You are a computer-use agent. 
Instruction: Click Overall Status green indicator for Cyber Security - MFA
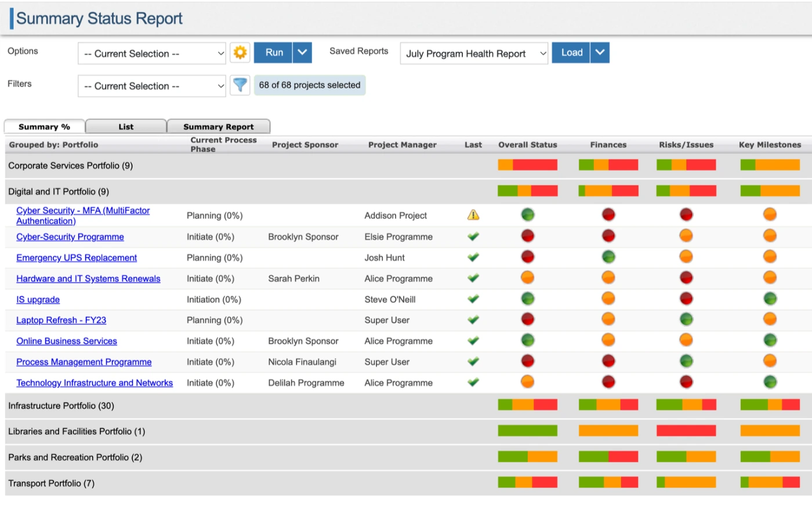coord(528,215)
